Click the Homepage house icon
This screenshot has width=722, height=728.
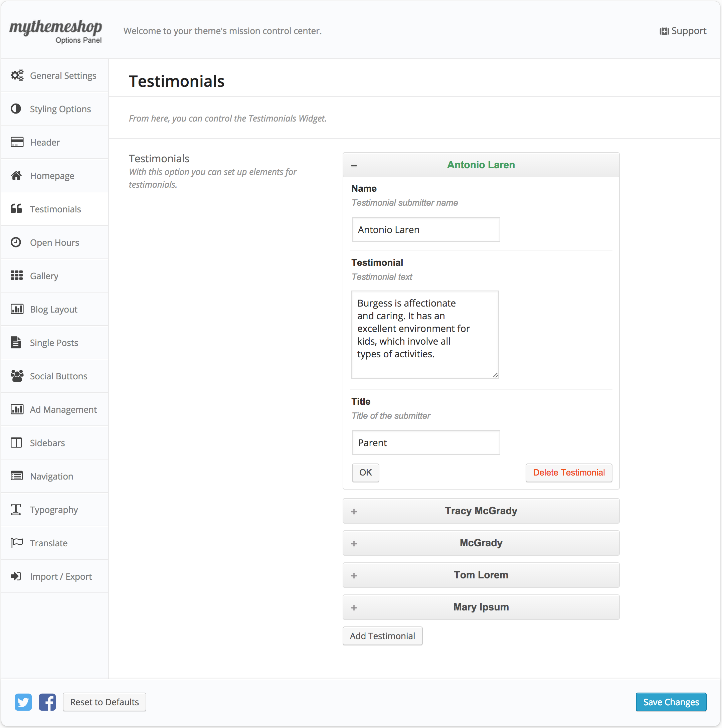pos(16,176)
